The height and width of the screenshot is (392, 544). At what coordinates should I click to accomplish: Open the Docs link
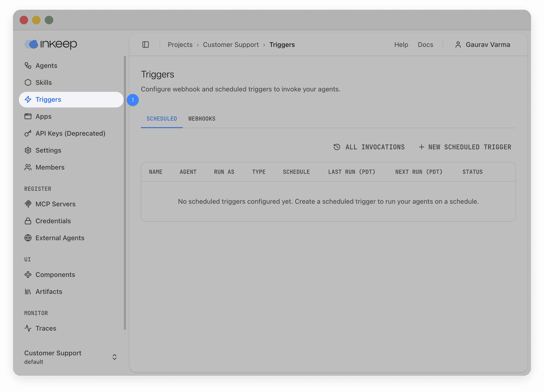[426, 44]
